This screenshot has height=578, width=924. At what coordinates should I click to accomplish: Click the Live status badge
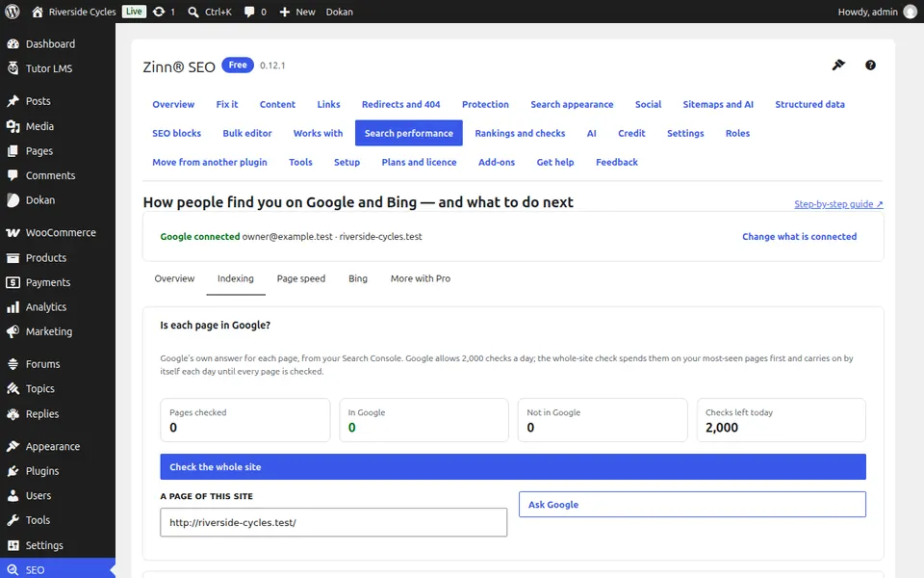point(134,12)
